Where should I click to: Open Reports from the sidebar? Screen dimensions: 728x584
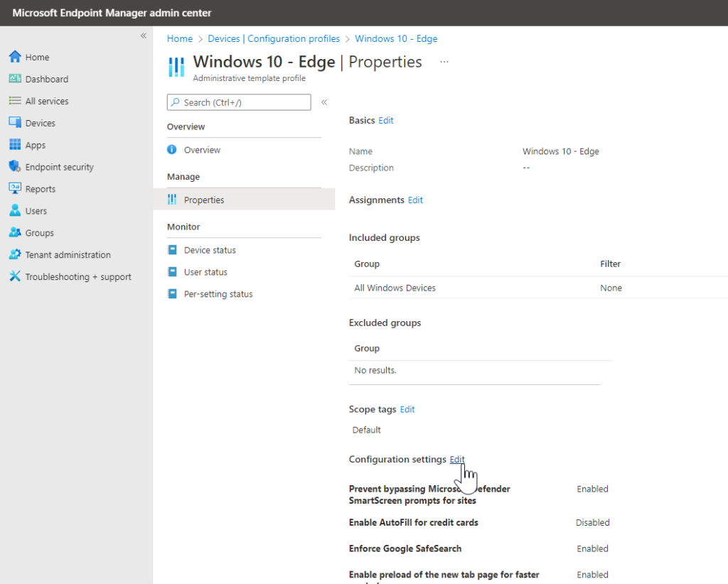[x=16, y=188]
